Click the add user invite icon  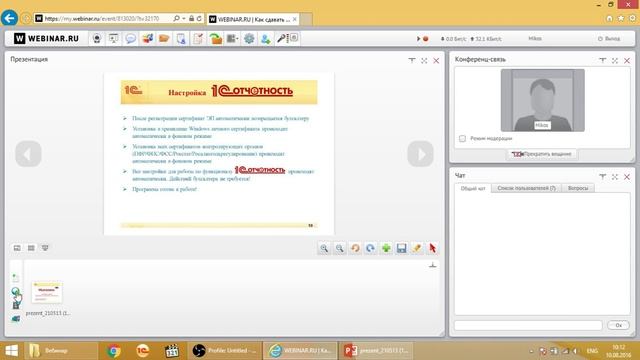tap(266, 38)
